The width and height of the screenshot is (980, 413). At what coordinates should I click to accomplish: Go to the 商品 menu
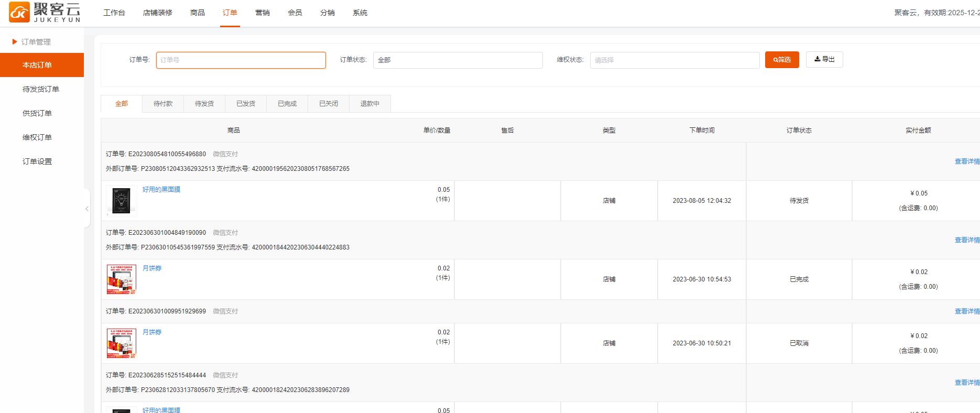pos(198,13)
